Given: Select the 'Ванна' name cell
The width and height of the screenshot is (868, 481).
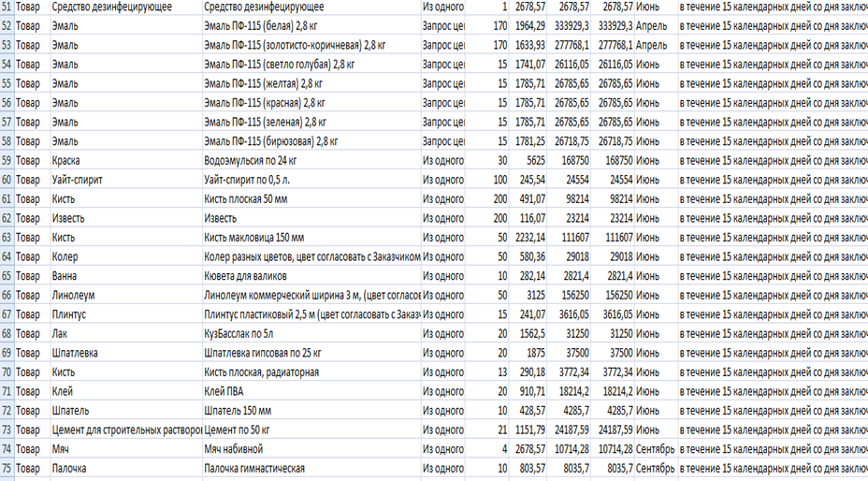Looking at the screenshot, I should (x=127, y=276).
